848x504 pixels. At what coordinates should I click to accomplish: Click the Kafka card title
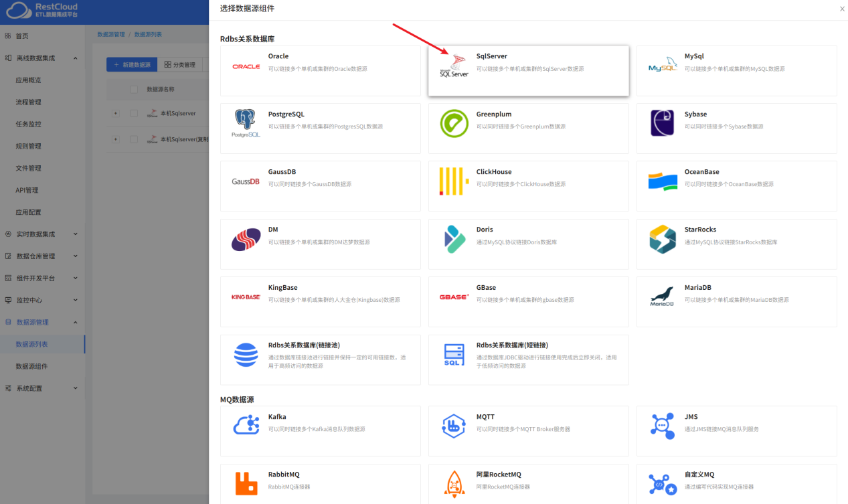[277, 417]
